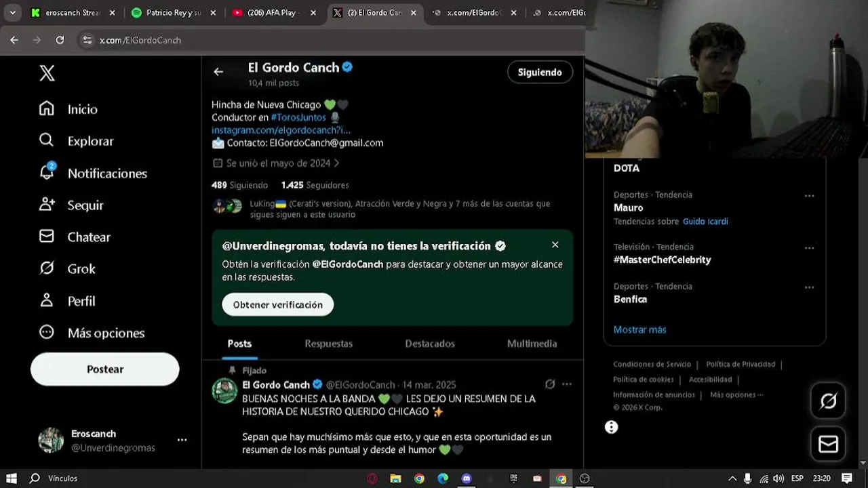Open options for the Benfica trend
The width and height of the screenshot is (868, 488).
point(809,287)
